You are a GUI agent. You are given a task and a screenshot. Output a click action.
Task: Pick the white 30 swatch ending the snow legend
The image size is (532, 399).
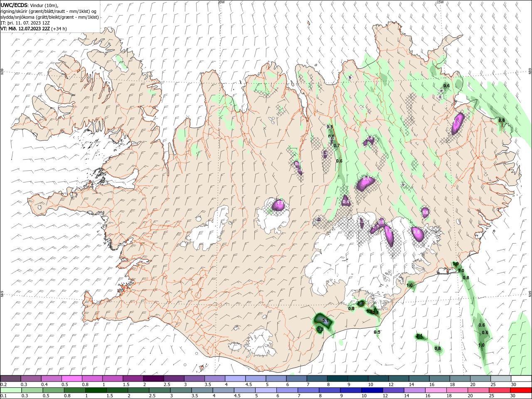click(521, 379)
